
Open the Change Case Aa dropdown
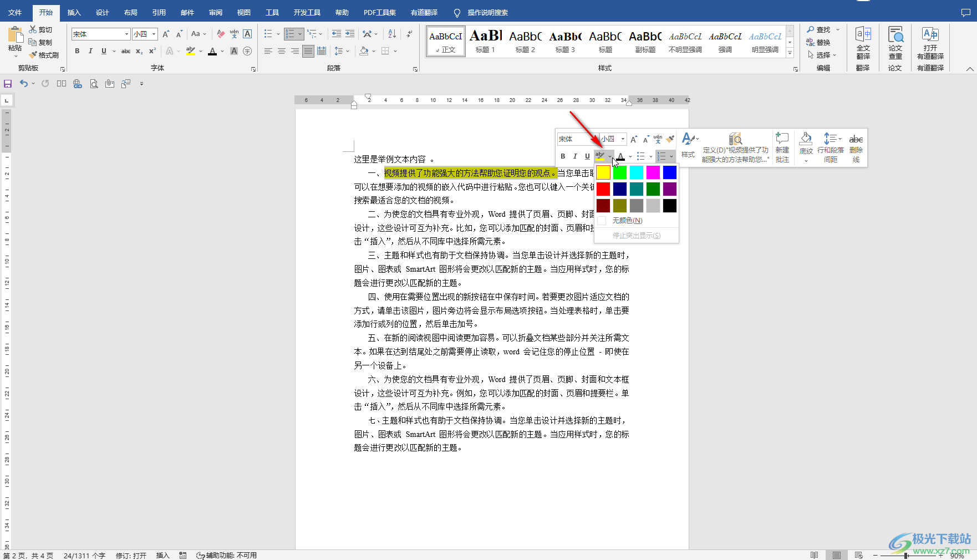199,34
